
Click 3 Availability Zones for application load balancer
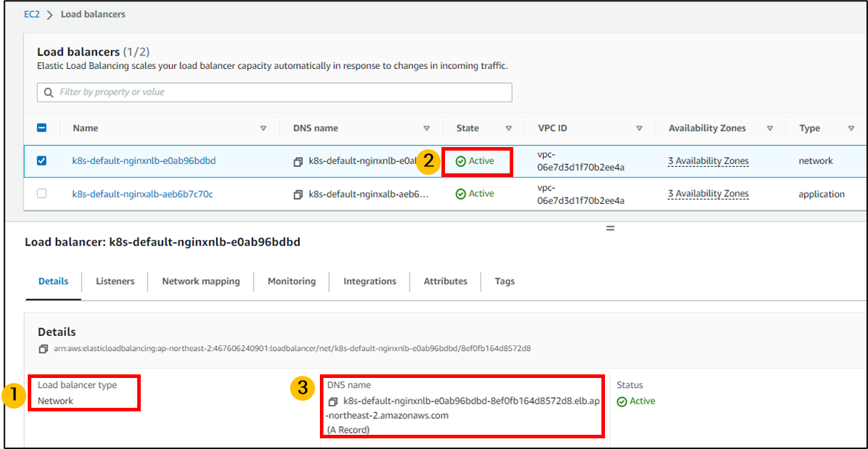coord(708,193)
